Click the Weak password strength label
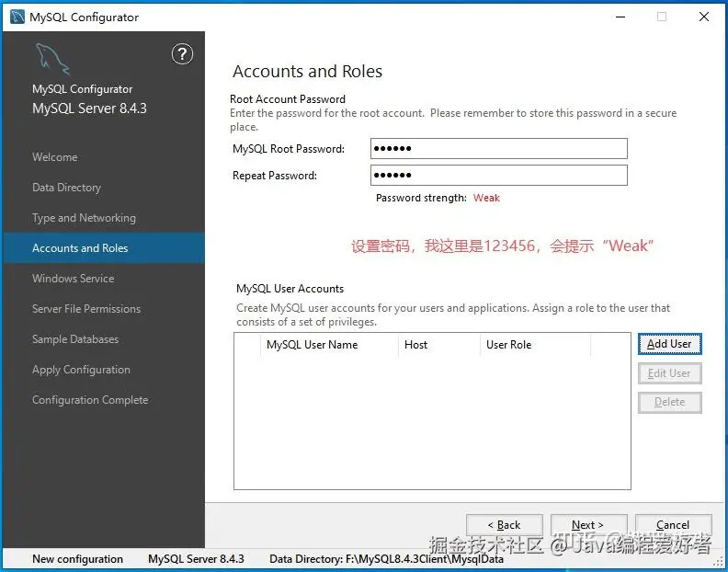Viewport: 728px width, 572px height. (486, 198)
